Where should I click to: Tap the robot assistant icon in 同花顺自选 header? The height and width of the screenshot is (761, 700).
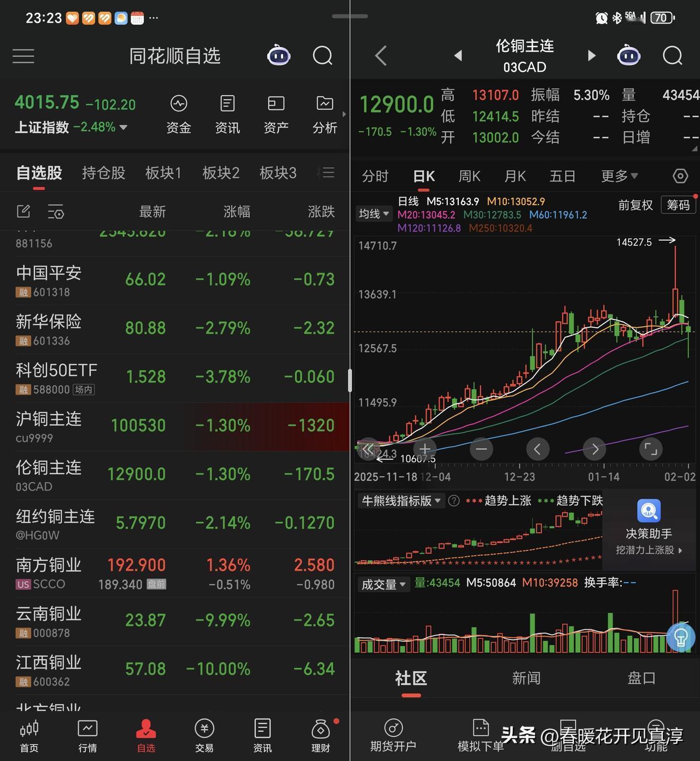278,55
